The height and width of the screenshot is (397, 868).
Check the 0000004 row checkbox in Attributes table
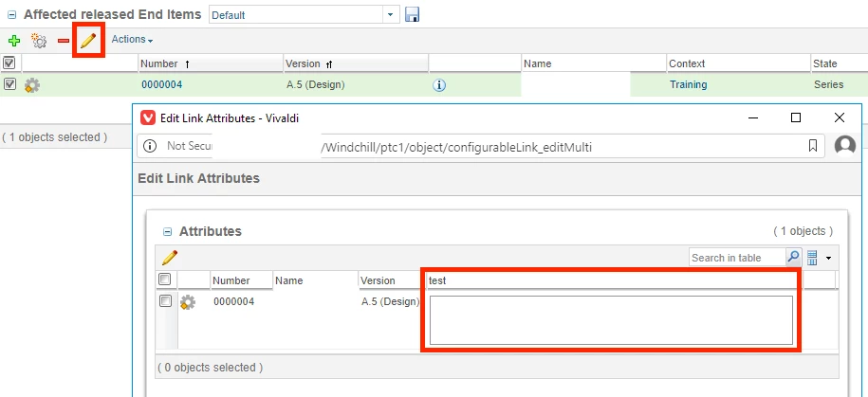tap(165, 300)
